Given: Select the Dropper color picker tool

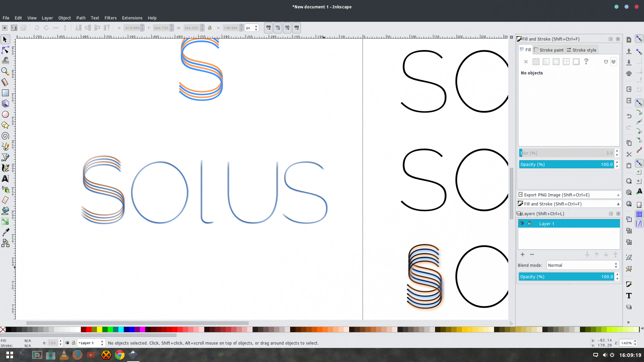Looking at the screenshot, I should click(5, 232).
